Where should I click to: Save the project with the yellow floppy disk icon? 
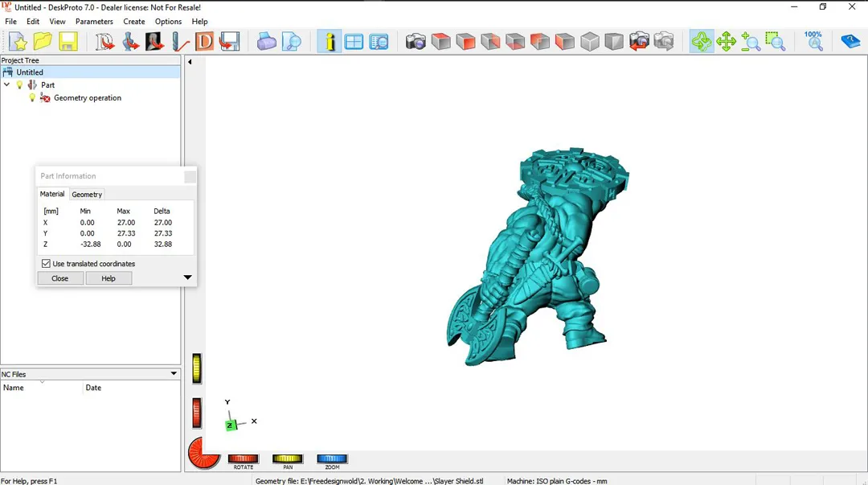pyautogui.click(x=68, y=42)
